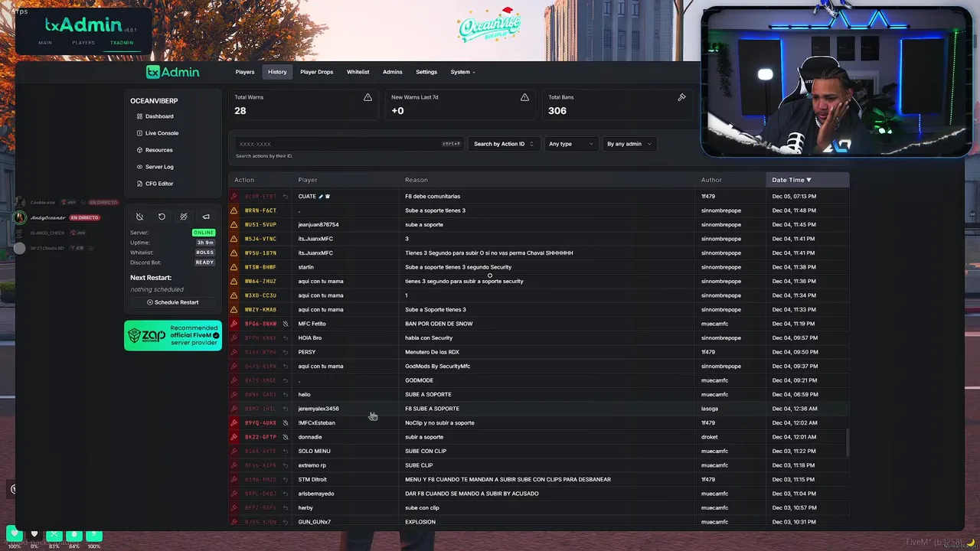Click action ID W3XD-CC3U

click(260, 295)
